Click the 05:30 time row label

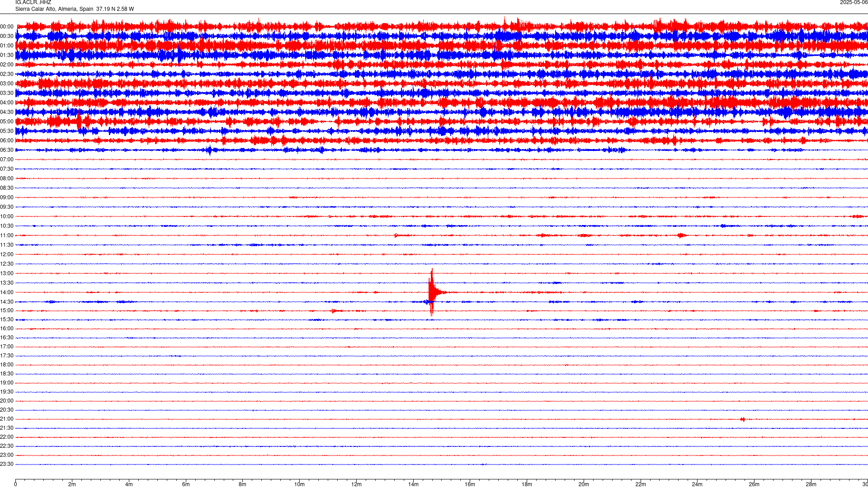point(7,131)
